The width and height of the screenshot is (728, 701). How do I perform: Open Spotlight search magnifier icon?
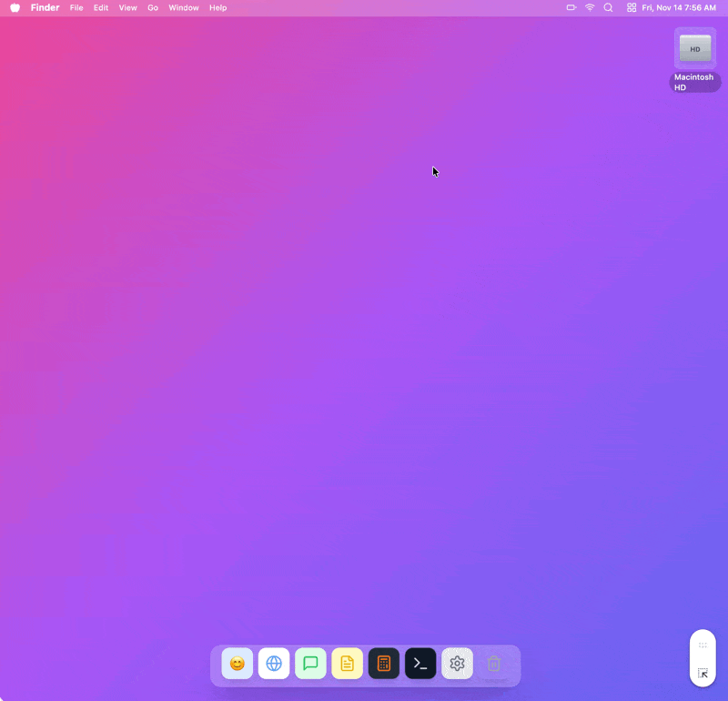click(x=608, y=7)
